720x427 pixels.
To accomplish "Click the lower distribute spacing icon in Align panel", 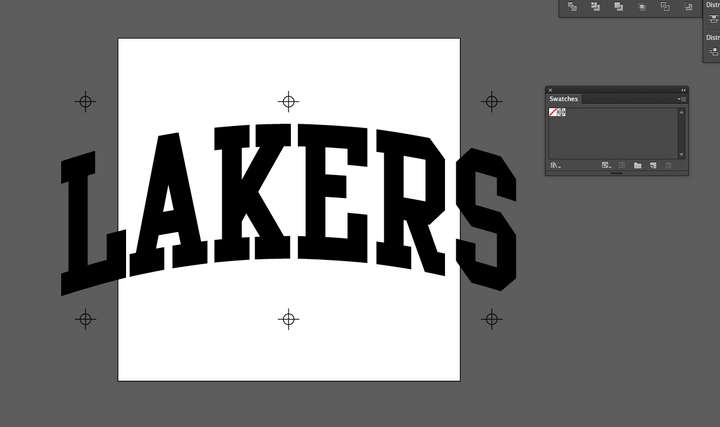I will click(713, 51).
